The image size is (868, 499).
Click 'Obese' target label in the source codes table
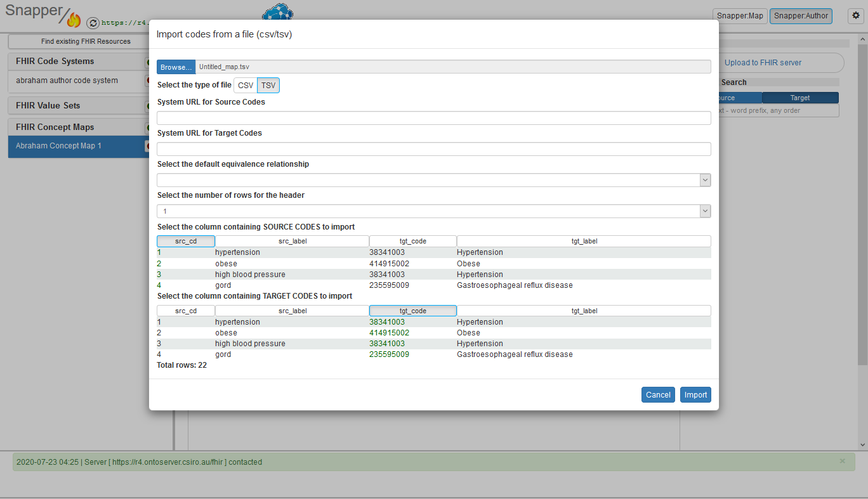click(468, 264)
